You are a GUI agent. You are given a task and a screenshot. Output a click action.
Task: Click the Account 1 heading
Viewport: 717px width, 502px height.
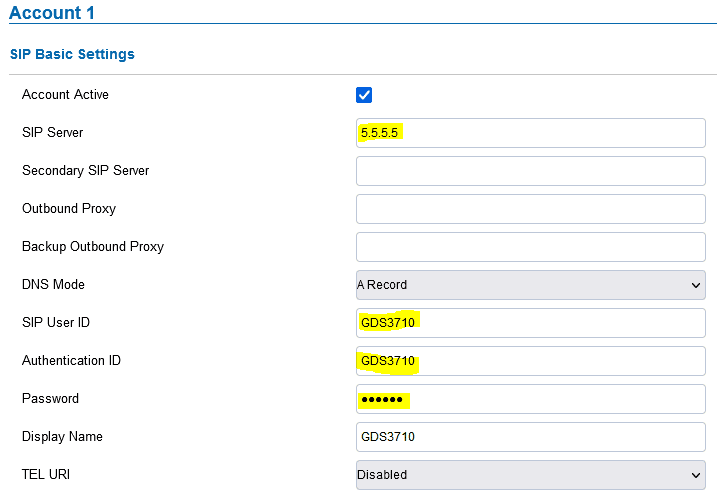coord(52,13)
